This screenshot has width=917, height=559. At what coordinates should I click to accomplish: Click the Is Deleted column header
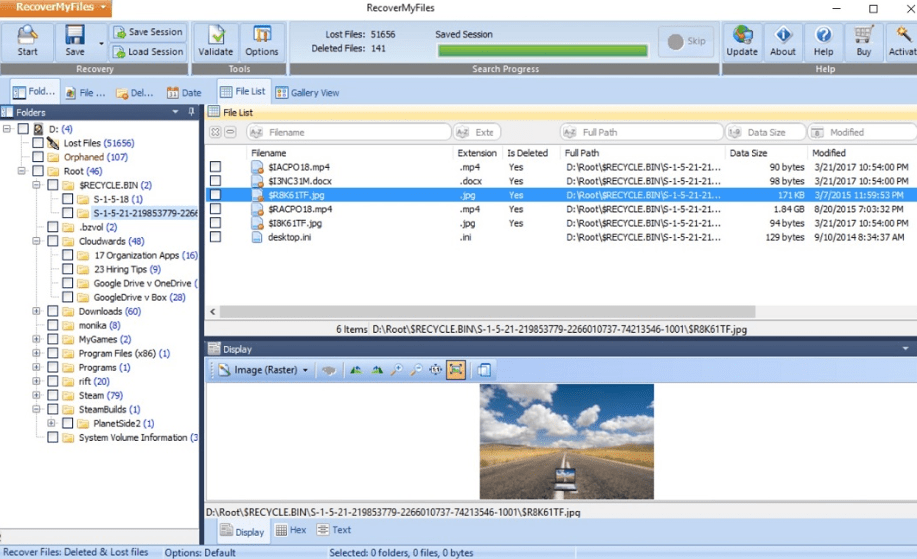click(x=527, y=153)
